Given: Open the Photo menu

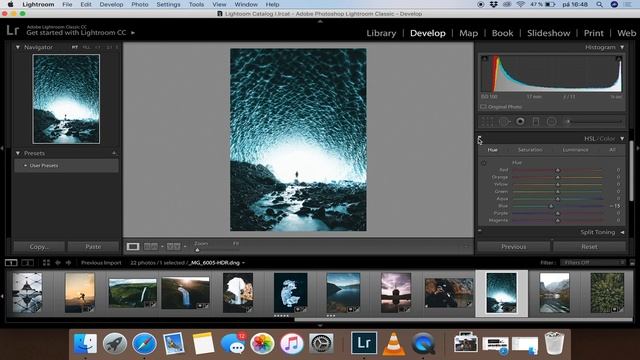Looking at the screenshot, I should (x=140, y=4).
